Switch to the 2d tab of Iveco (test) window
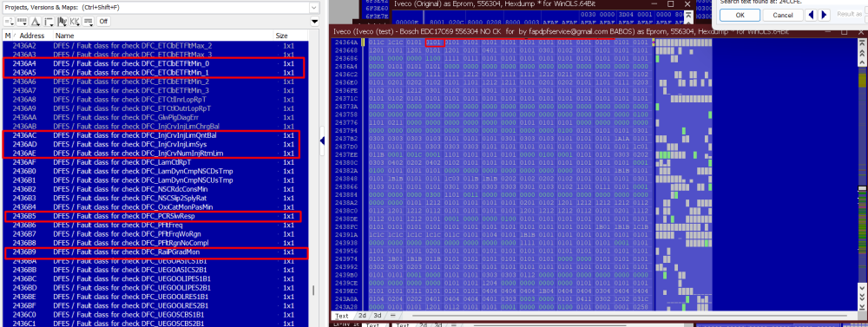This screenshot has width=868, height=327. click(x=363, y=316)
